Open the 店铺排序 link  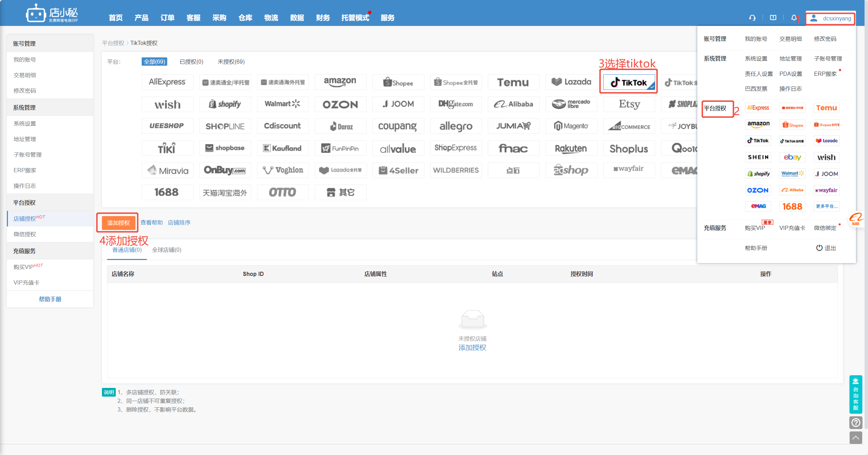[179, 222]
